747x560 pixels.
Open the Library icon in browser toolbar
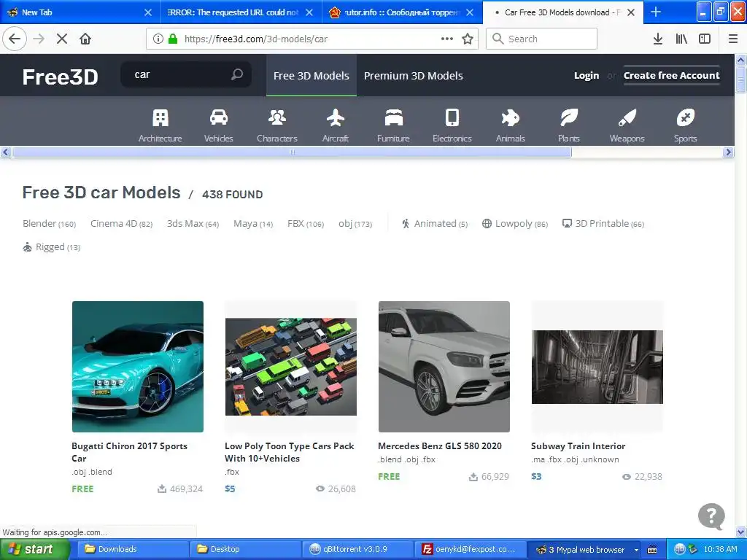(681, 39)
